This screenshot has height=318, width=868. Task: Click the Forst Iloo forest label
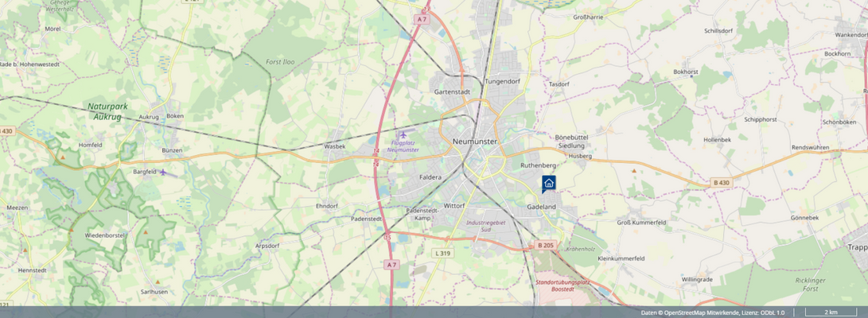[x=278, y=61]
